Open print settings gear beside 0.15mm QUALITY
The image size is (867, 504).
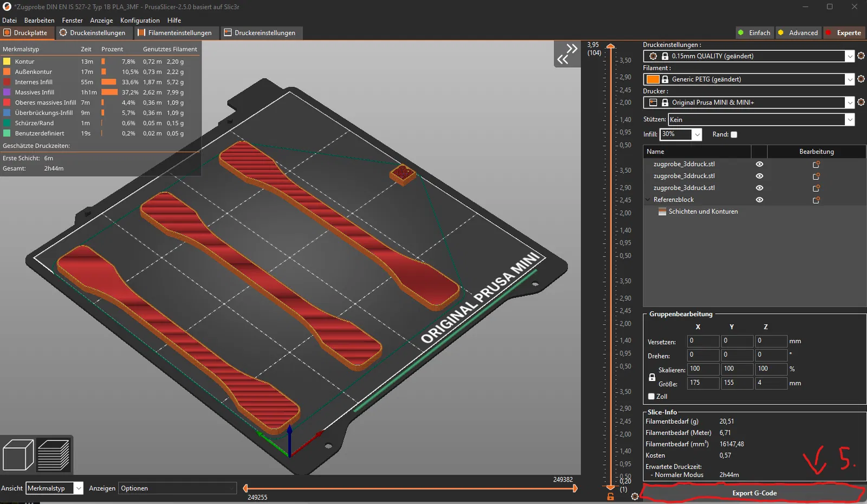click(x=861, y=56)
